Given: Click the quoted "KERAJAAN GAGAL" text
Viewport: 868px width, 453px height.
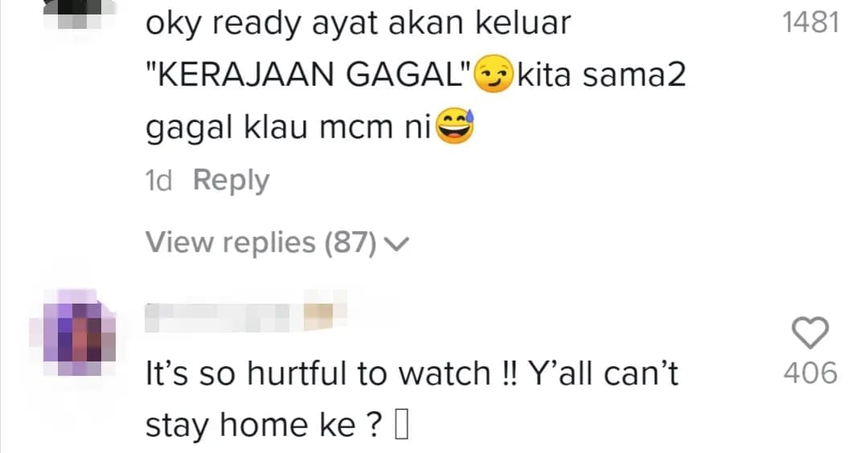Looking at the screenshot, I should click(x=309, y=74).
